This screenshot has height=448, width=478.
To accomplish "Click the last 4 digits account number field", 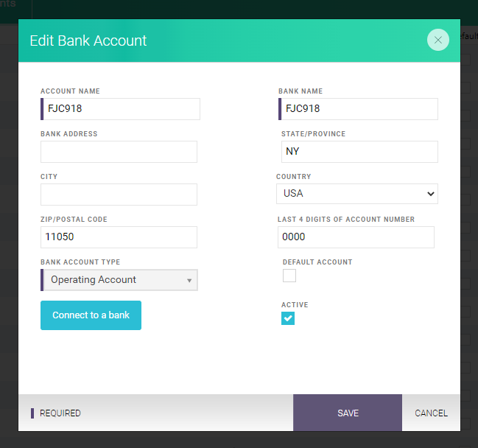I will pos(356,237).
